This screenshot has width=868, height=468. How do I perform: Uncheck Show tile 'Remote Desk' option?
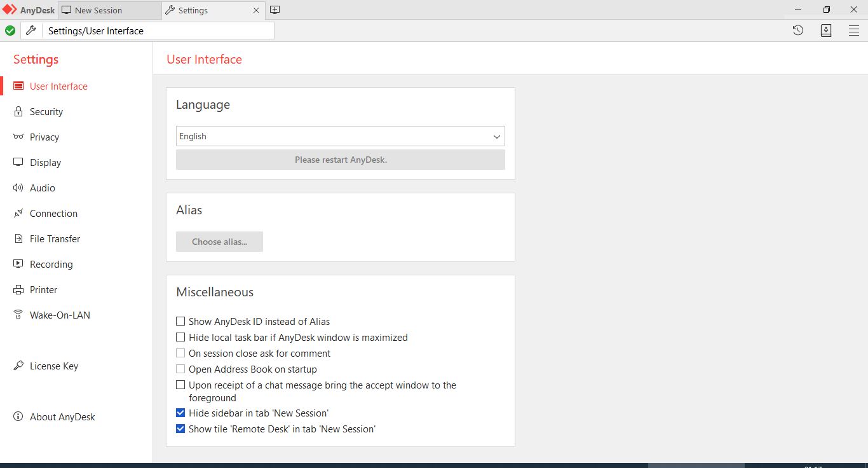(x=180, y=429)
